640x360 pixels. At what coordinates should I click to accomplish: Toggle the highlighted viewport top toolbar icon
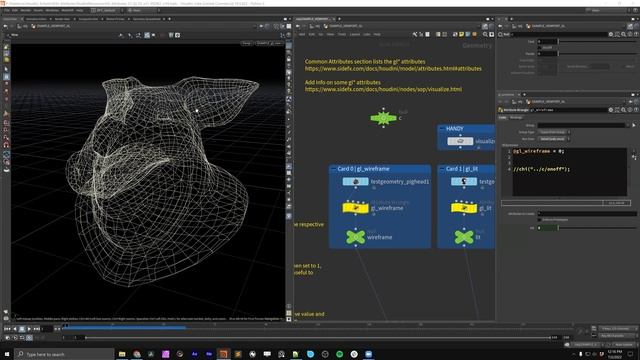click(x=147, y=35)
